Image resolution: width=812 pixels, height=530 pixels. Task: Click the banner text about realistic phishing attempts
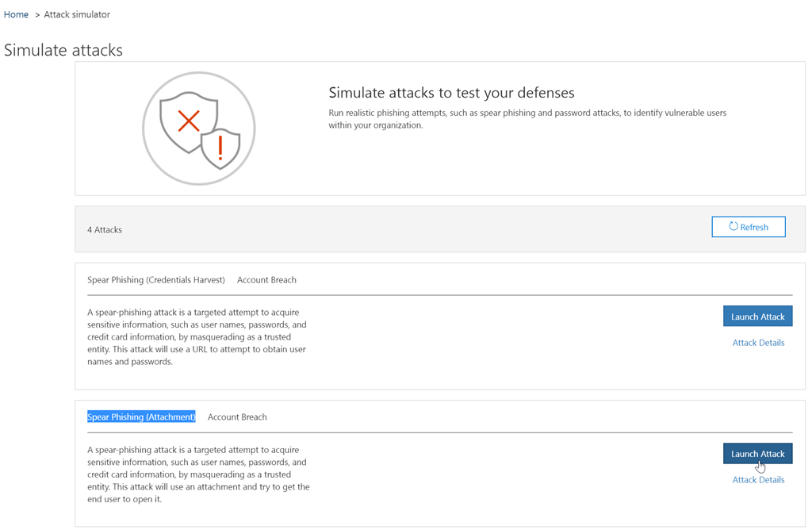tap(527, 119)
